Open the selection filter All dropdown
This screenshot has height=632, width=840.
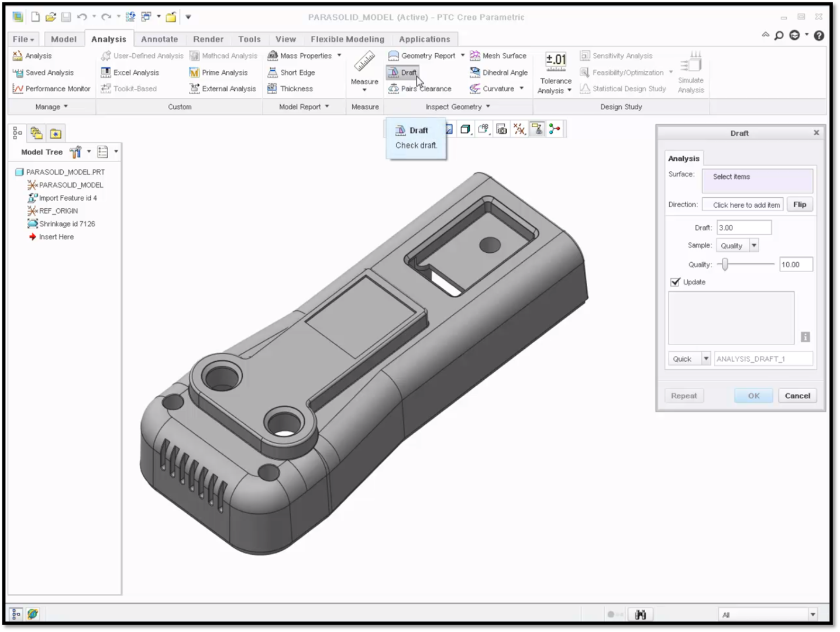[813, 614]
